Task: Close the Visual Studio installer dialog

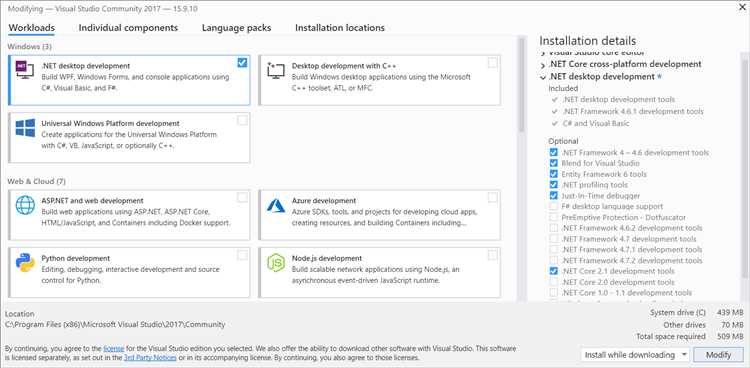Action: coord(742,7)
